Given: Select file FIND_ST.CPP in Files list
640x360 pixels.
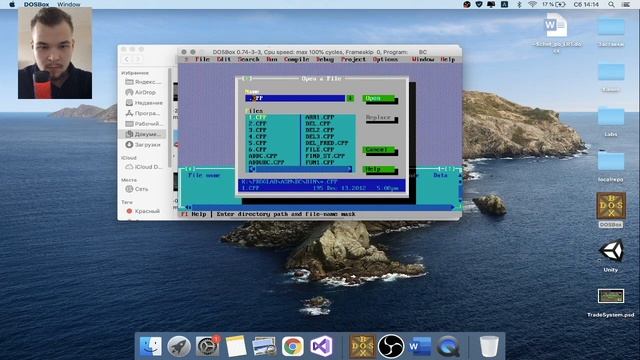Looking at the screenshot, I should pos(325,156).
